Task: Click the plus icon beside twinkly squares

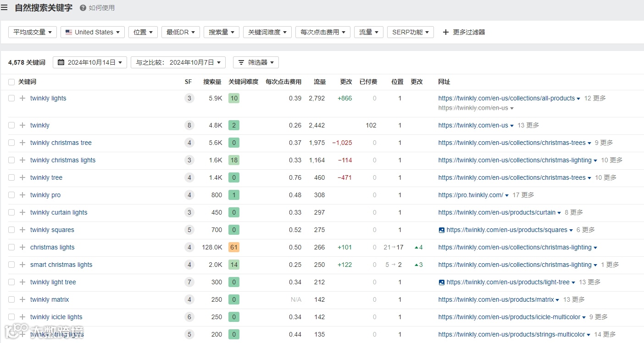Action: (x=22, y=230)
